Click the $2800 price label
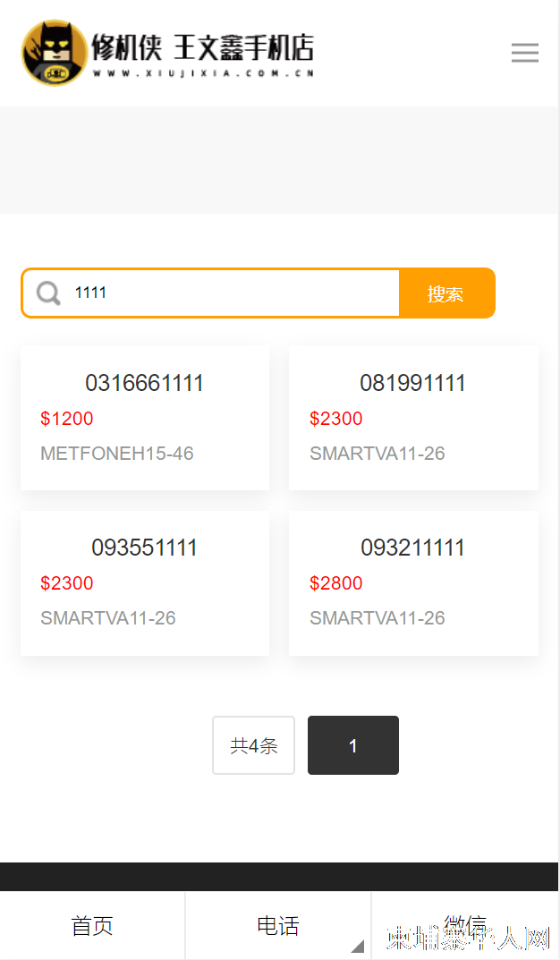This screenshot has height=960, width=560. pos(336,583)
